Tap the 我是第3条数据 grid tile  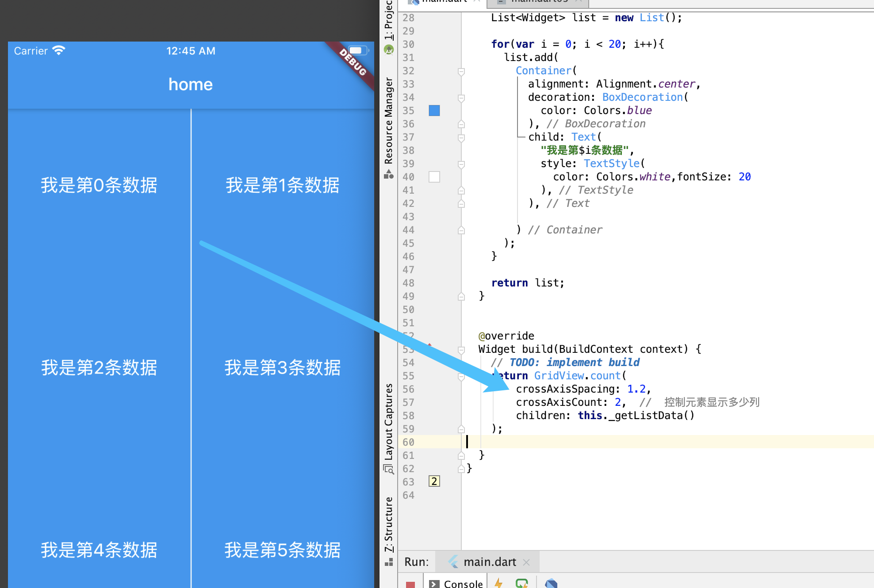[282, 367]
